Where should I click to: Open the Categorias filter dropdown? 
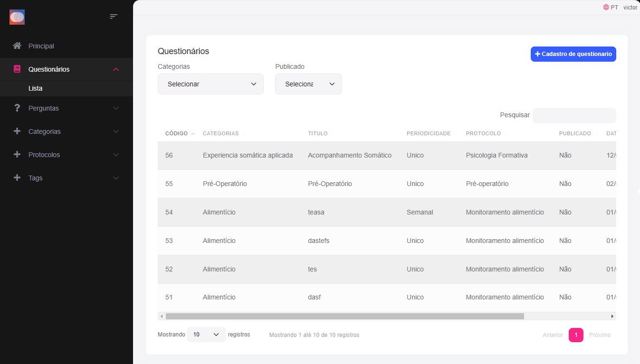click(210, 84)
